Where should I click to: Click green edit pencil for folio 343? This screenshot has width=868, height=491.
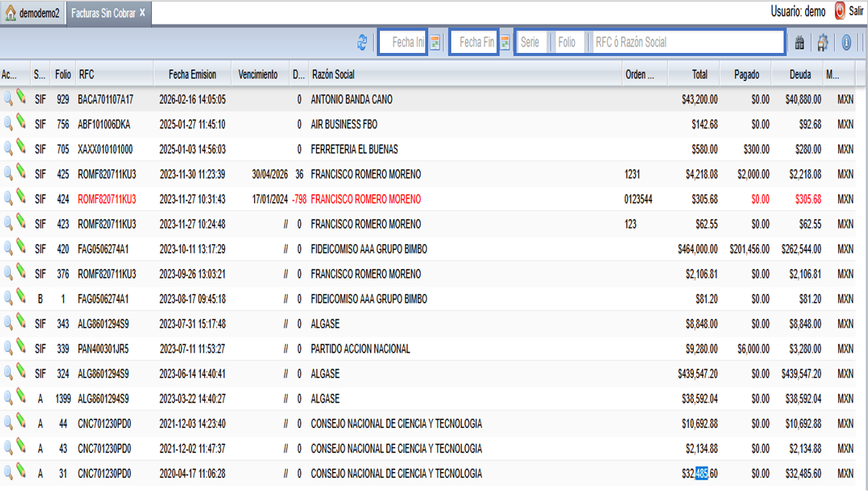coord(21,321)
